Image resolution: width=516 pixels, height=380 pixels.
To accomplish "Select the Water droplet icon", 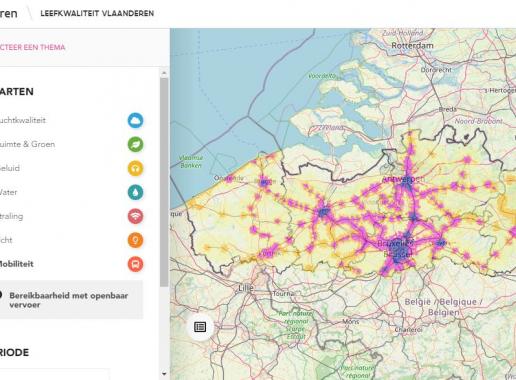I will (135, 192).
